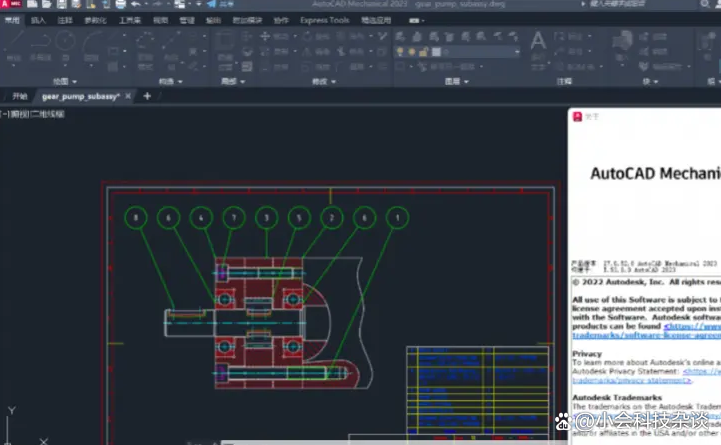Screen dimensions: 721x445
Task: Click the Save As icon in quick access toolbar
Action: coord(76,4)
